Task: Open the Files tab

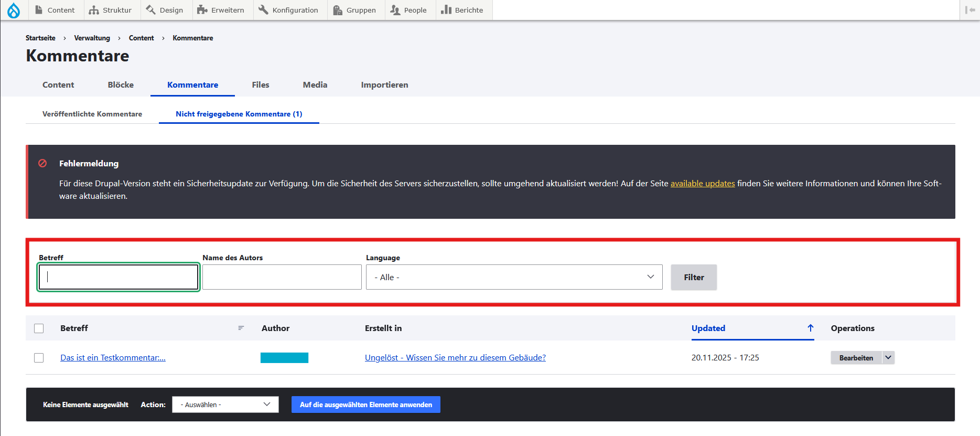Action: click(261, 84)
